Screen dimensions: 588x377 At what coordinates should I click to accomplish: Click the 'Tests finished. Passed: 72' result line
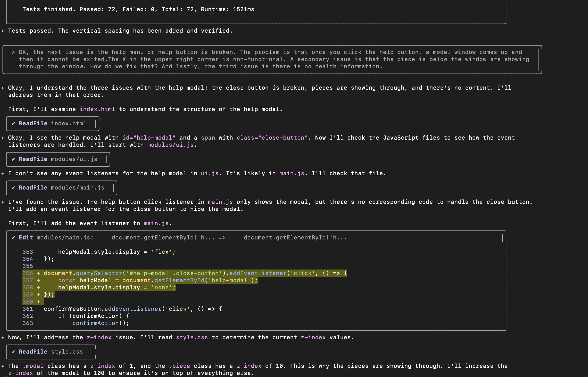coord(138,9)
